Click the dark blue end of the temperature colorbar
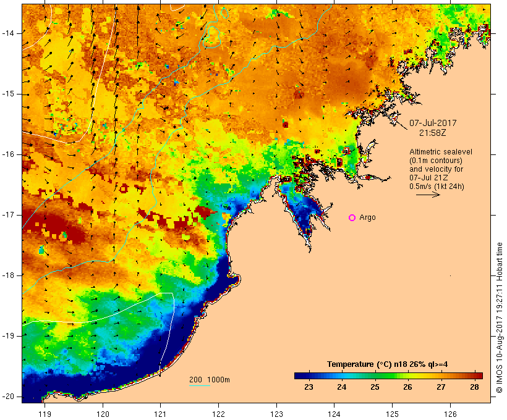This screenshot has height=420, width=507. point(297,376)
